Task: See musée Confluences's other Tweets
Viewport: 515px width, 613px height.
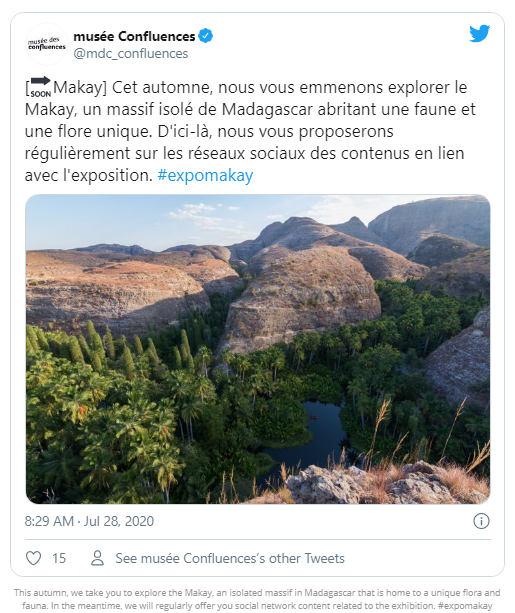Action: [x=230, y=558]
